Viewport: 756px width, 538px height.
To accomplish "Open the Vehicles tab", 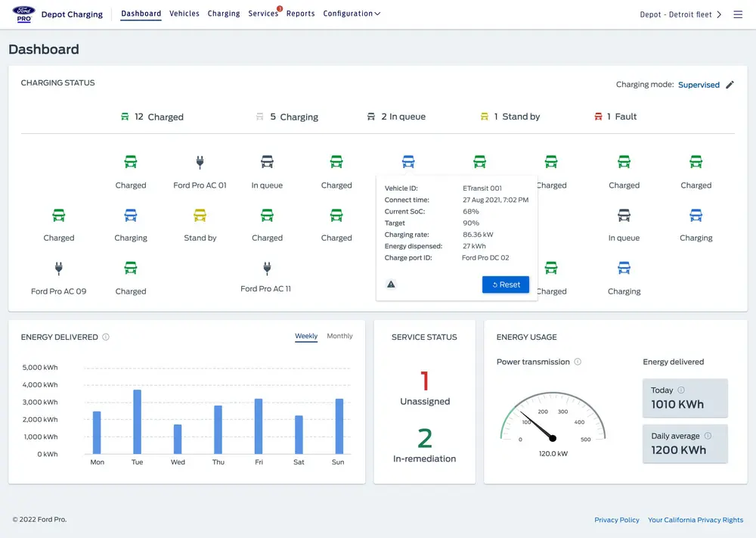I will click(184, 14).
